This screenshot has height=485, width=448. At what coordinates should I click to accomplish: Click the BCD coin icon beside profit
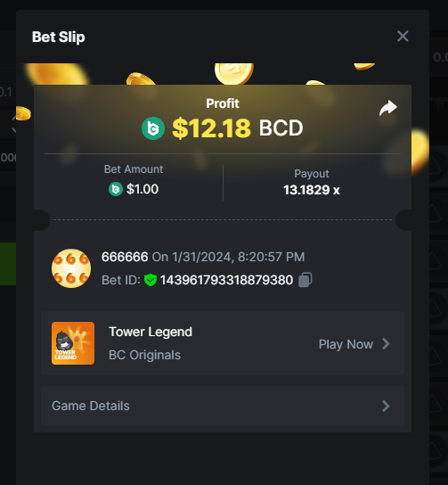click(153, 128)
